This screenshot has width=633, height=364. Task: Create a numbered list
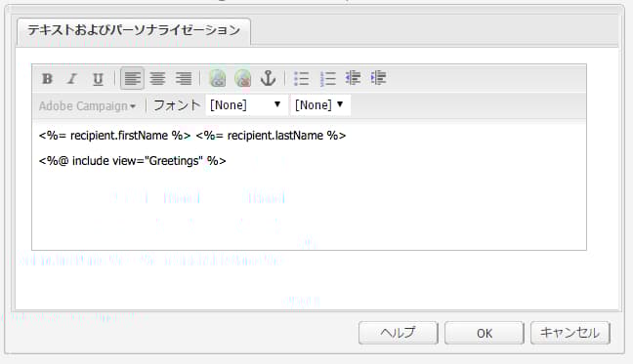click(x=327, y=78)
